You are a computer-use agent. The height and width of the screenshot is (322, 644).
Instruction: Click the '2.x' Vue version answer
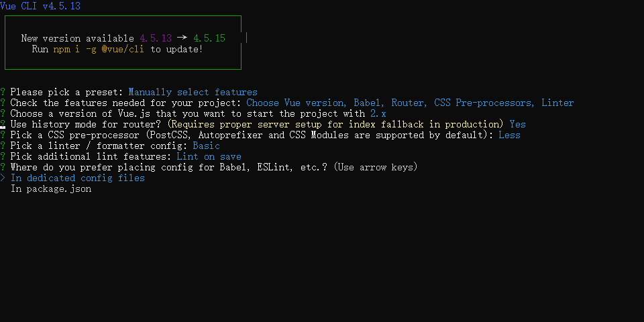(x=378, y=114)
